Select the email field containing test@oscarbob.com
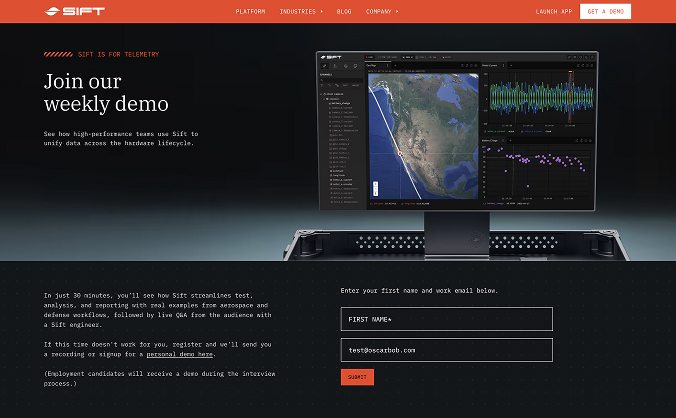The image size is (676, 418). (x=447, y=350)
